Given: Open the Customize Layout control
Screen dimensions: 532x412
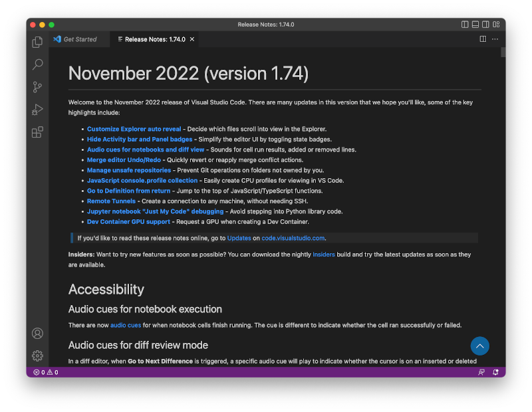Looking at the screenshot, I should coord(495,25).
